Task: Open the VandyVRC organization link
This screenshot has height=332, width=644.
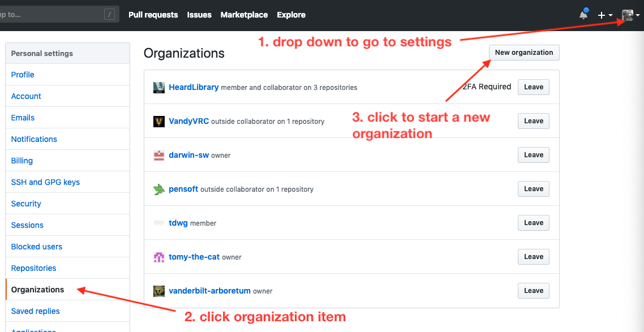Action: pos(189,121)
